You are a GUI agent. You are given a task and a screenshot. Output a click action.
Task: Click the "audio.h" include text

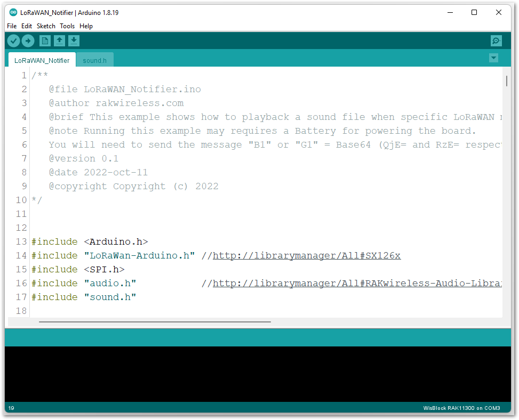110,284
